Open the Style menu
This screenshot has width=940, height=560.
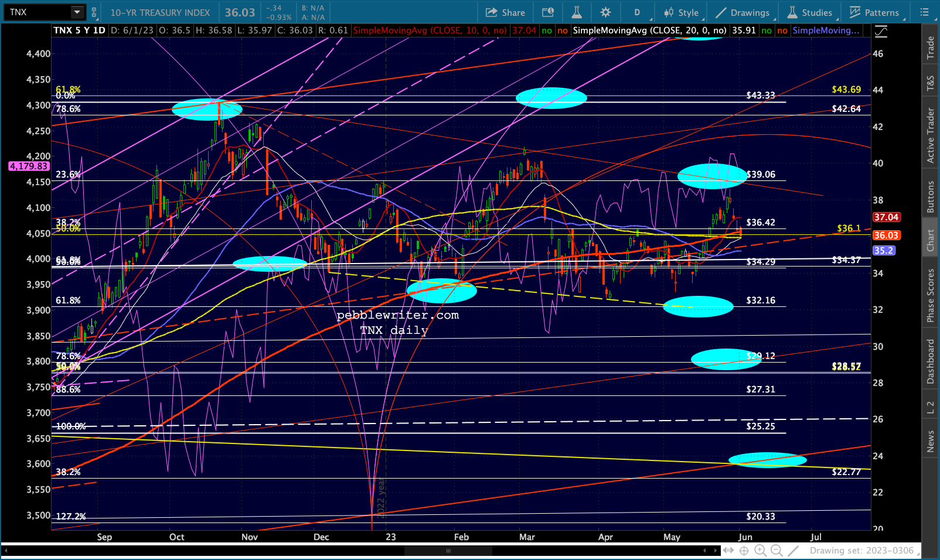tap(681, 12)
